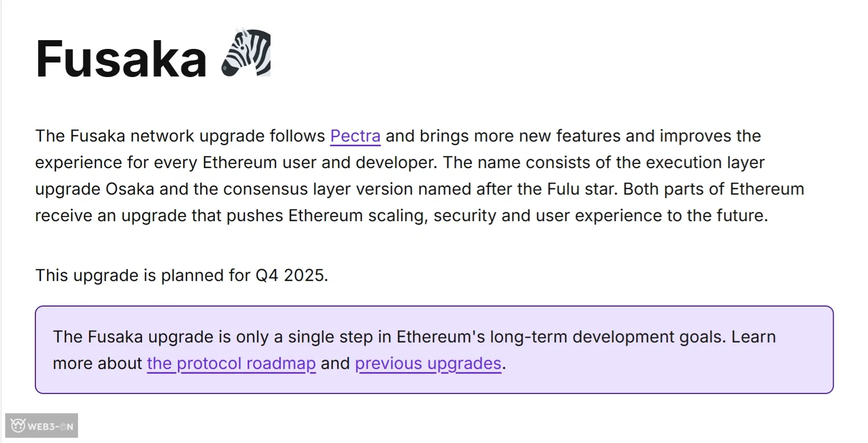
Task: Open the Pectra hyperlink
Action: [355, 136]
